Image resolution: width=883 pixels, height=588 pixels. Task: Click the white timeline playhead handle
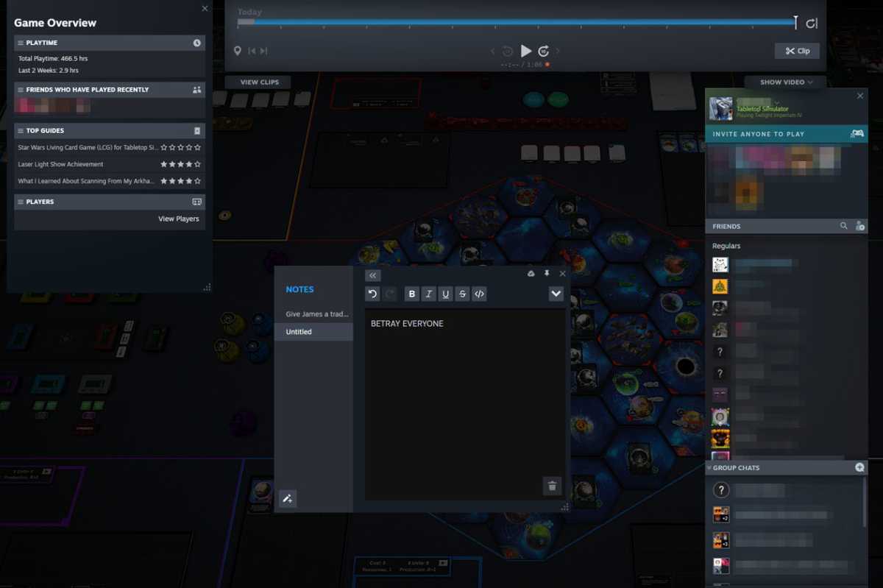pos(795,22)
